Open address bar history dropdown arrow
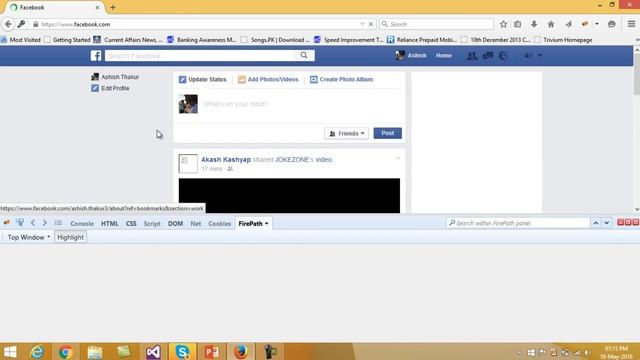Viewport: 640px width, 360px height. [362, 24]
